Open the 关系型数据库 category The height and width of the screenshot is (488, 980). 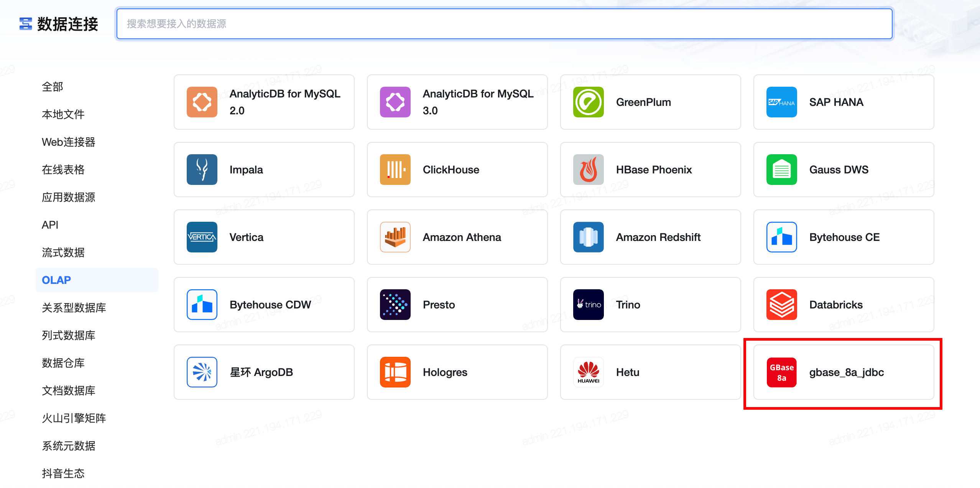pos(97,308)
